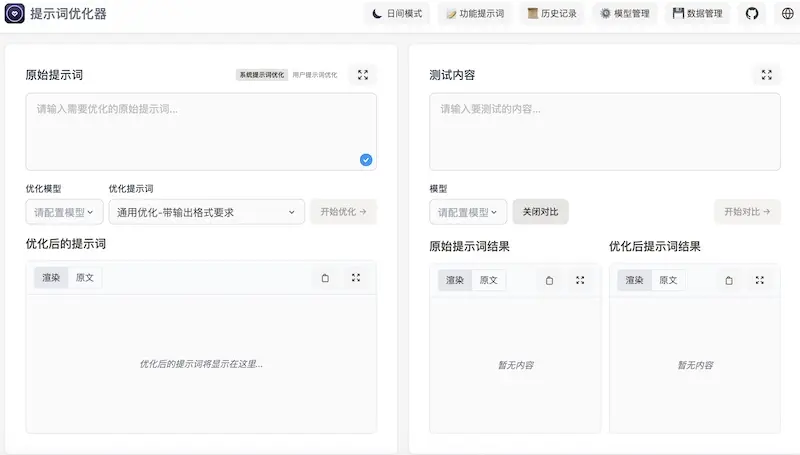Open the GitHub repository icon
Viewport: 800px width, 455px height.
click(x=752, y=14)
